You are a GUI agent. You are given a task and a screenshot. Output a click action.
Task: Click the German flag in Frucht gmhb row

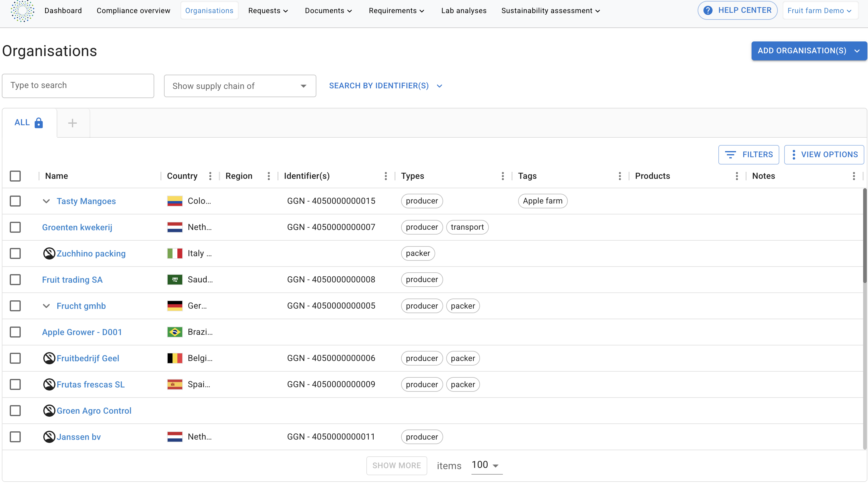[x=175, y=306]
